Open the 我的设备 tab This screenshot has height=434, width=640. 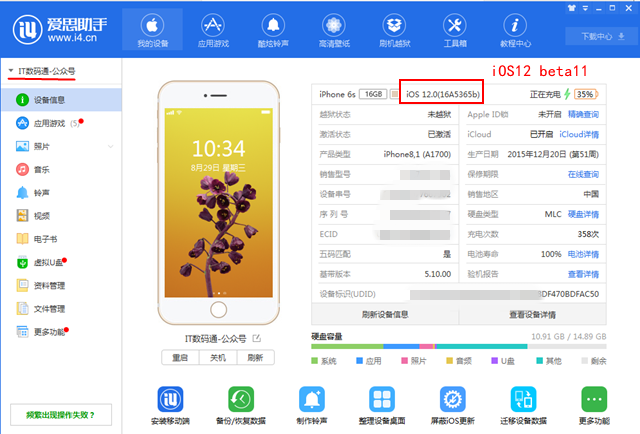(x=152, y=30)
